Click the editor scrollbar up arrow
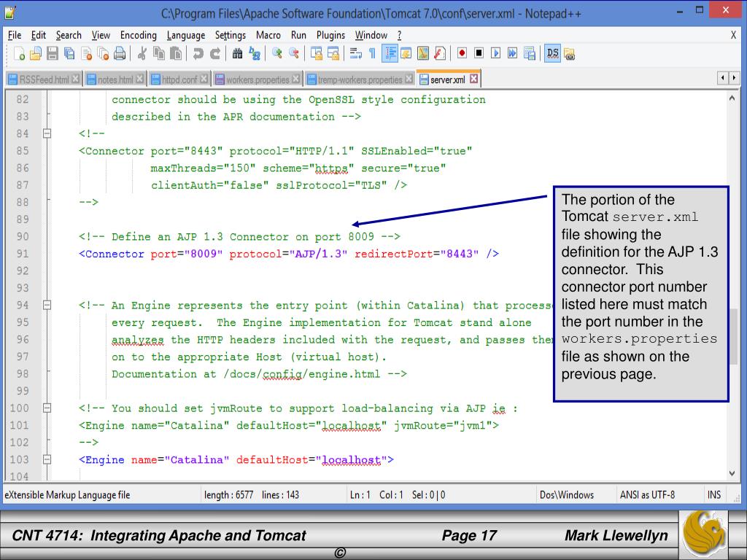 pyautogui.click(x=732, y=98)
